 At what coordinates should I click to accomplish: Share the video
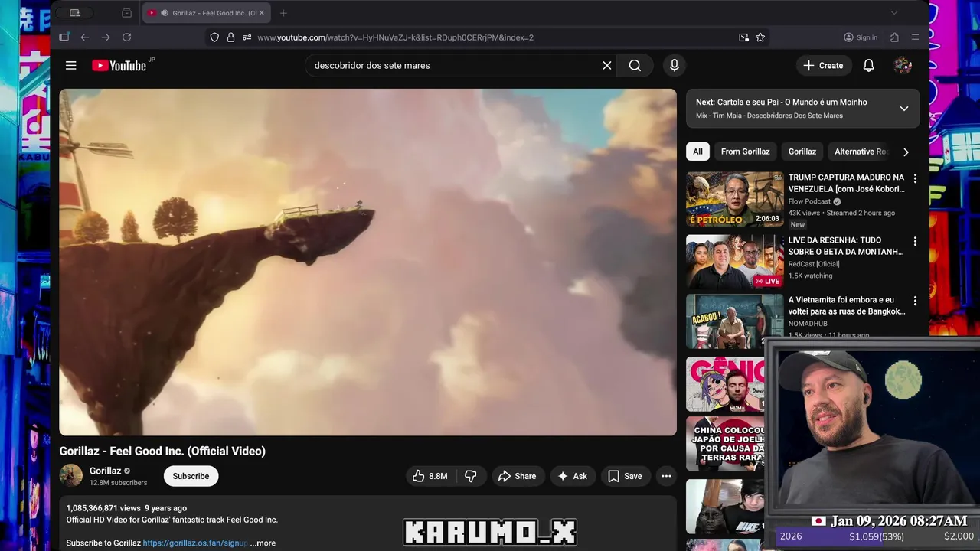[518, 476]
